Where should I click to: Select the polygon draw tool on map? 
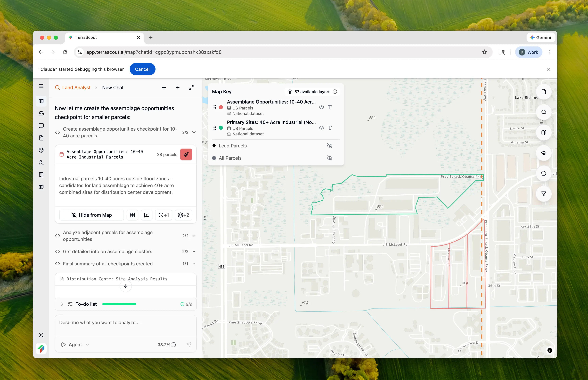pyautogui.click(x=543, y=173)
